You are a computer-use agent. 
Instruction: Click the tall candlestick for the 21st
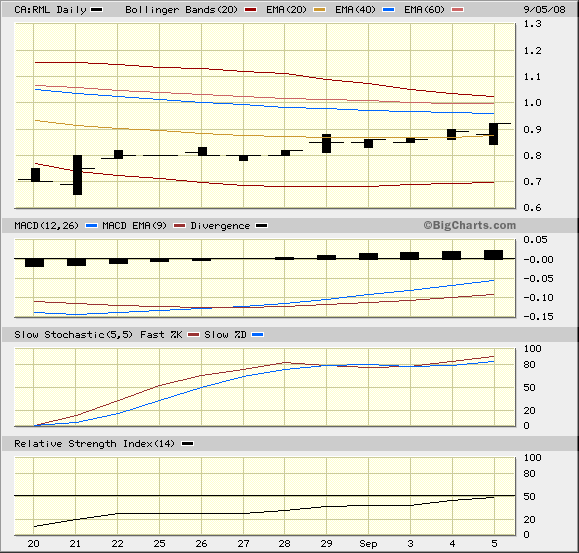point(77,175)
